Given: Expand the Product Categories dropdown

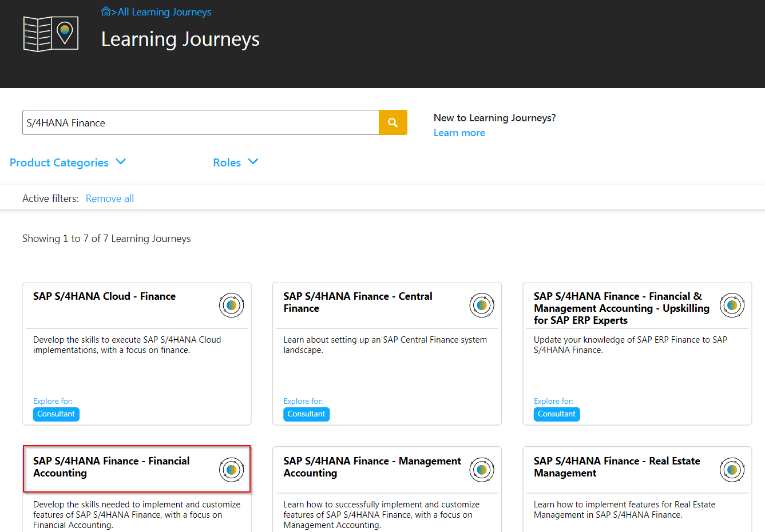Looking at the screenshot, I should pyautogui.click(x=68, y=162).
